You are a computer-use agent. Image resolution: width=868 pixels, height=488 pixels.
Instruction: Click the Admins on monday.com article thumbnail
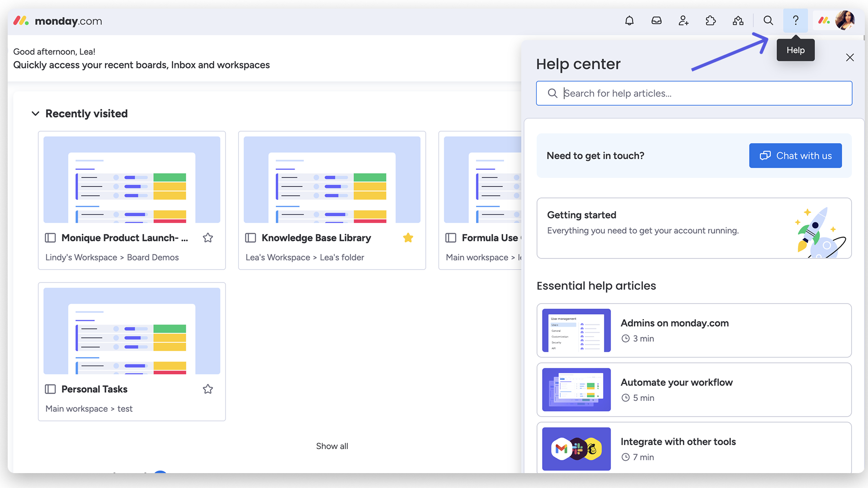click(x=576, y=330)
